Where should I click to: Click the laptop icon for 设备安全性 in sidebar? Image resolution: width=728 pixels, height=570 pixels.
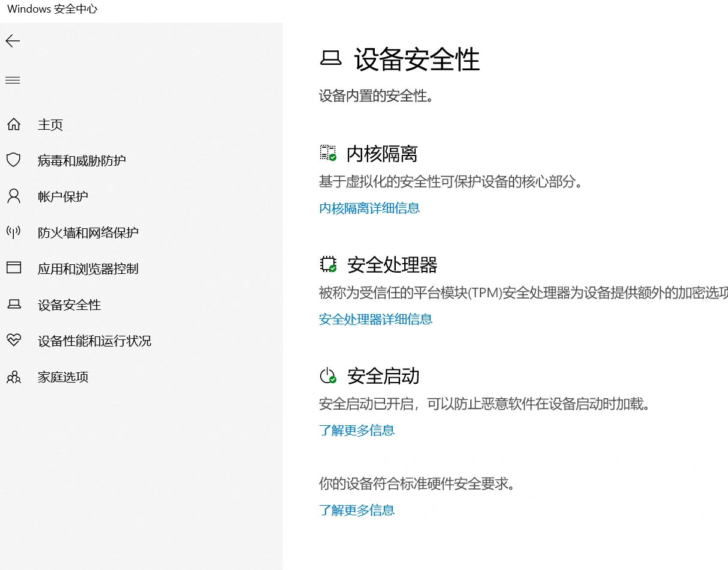(x=13, y=305)
